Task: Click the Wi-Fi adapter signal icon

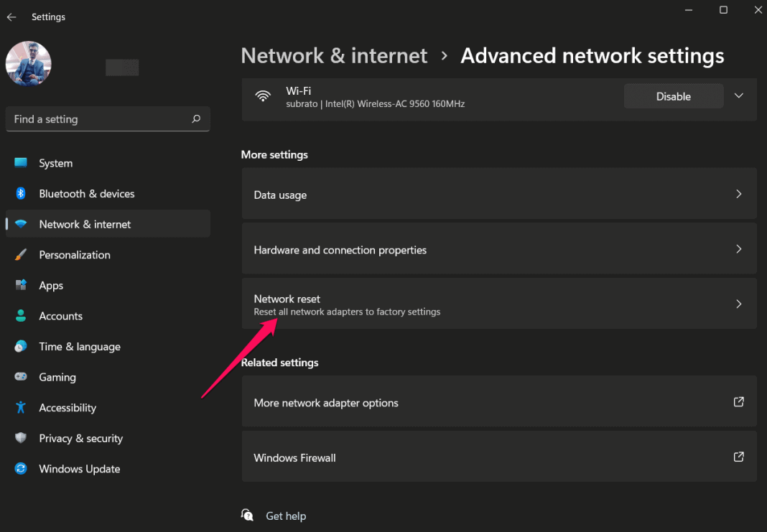Action: (263, 95)
